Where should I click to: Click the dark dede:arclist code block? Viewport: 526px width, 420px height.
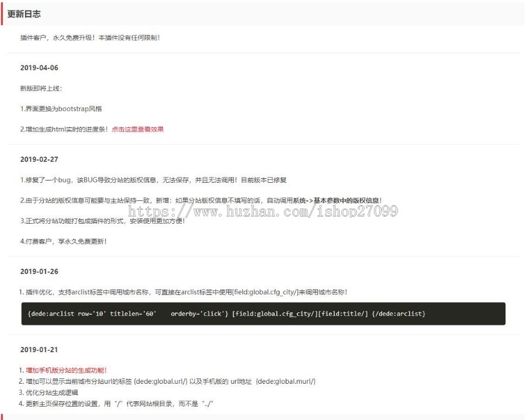pyautogui.click(x=264, y=314)
